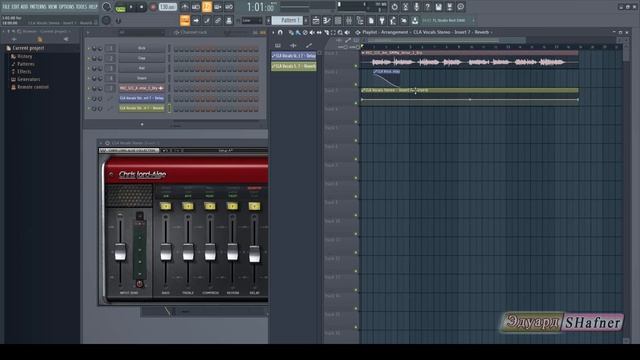The width and height of the screenshot is (640, 360).
Task: Select the Clap channel button
Action: click(142, 58)
